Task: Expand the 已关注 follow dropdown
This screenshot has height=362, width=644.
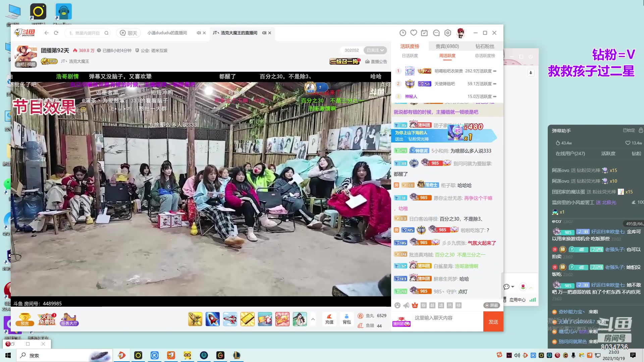Action: pos(375,50)
